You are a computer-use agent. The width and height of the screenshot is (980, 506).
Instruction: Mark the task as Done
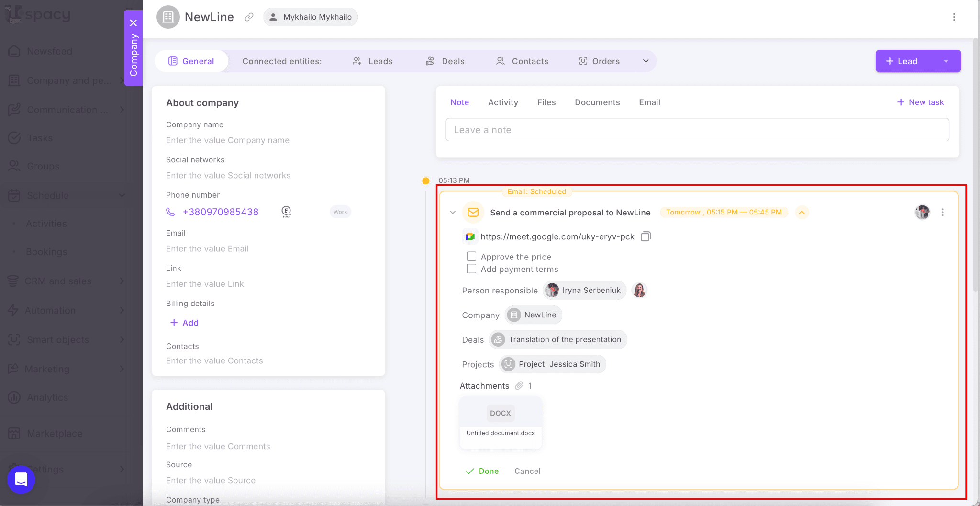tap(482, 471)
